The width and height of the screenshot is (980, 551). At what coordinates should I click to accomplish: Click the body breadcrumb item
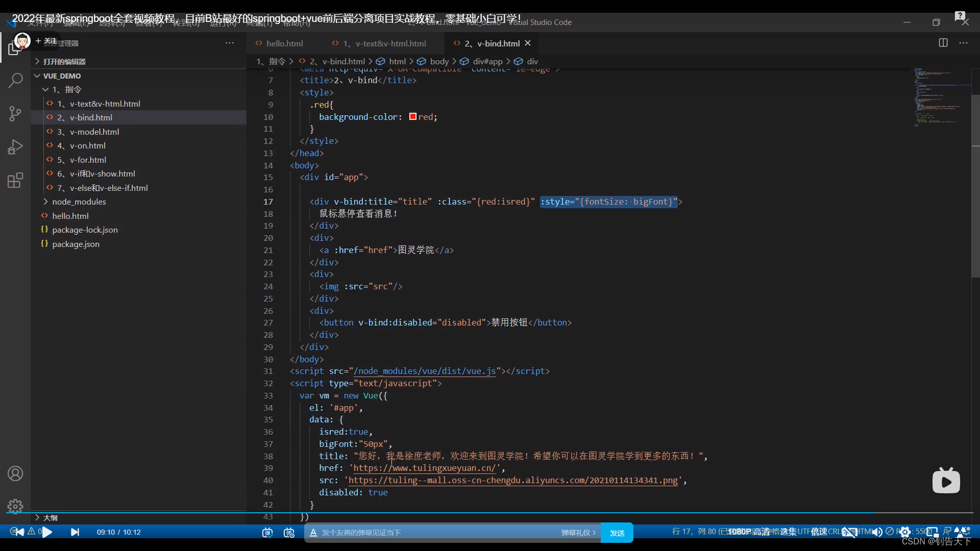click(433, 61)
